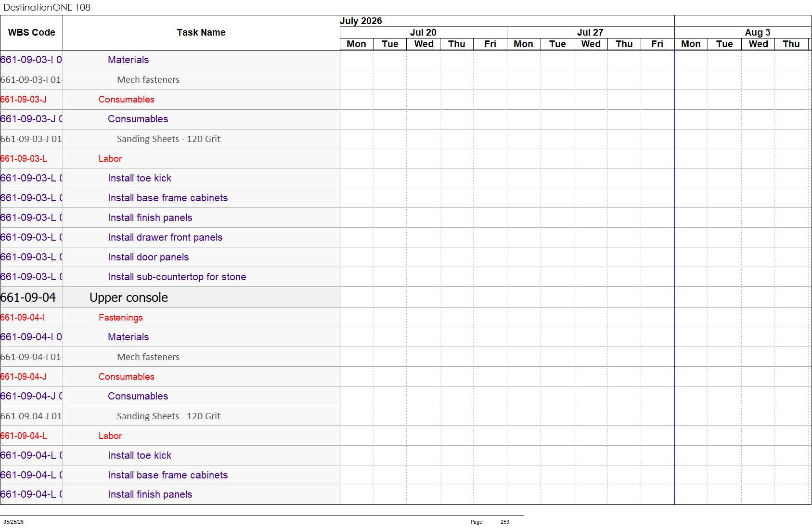Click Mon under the Jul 20 week
The image size is (812, 528).
(x=356, y=44)
